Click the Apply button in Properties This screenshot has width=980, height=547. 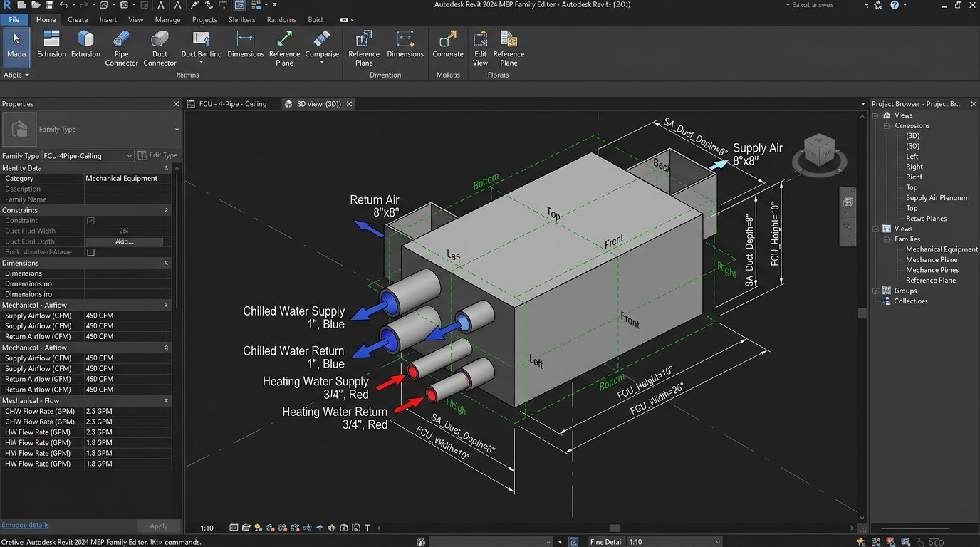[x=159, y=526]
